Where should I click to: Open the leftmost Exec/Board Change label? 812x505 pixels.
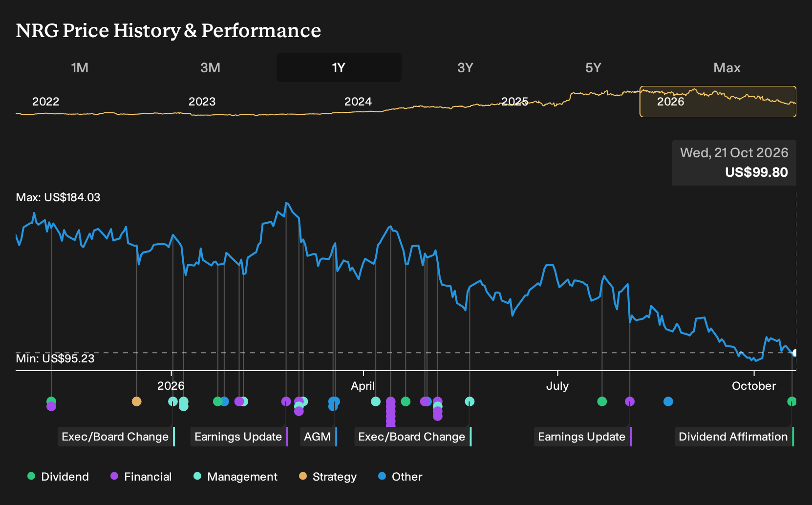pos(116,437)
